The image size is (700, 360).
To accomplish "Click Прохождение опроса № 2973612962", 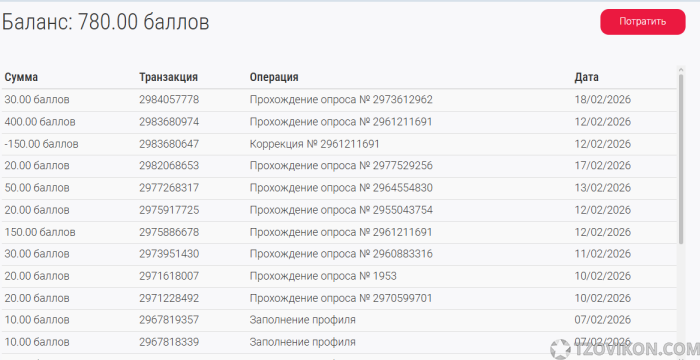I will click(341, 99).
